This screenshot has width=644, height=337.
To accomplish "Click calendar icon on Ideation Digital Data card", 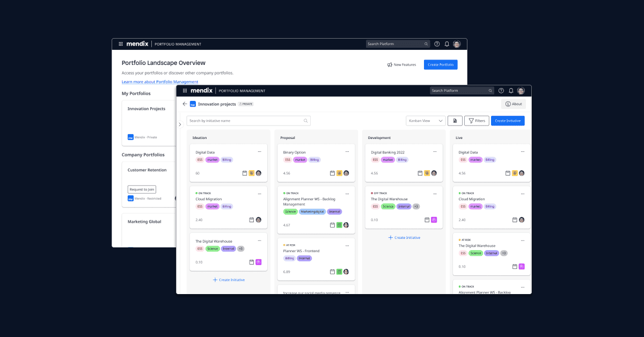I will tap(245, 173).
